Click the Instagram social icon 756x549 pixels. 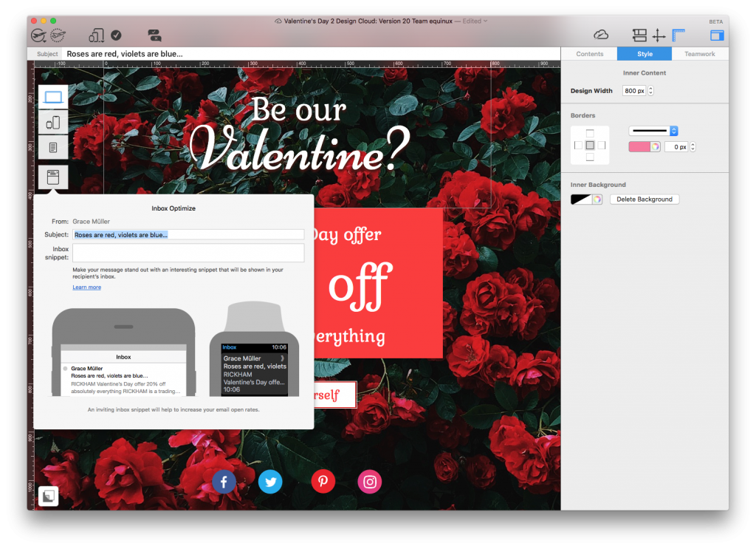tap(370, 482)
